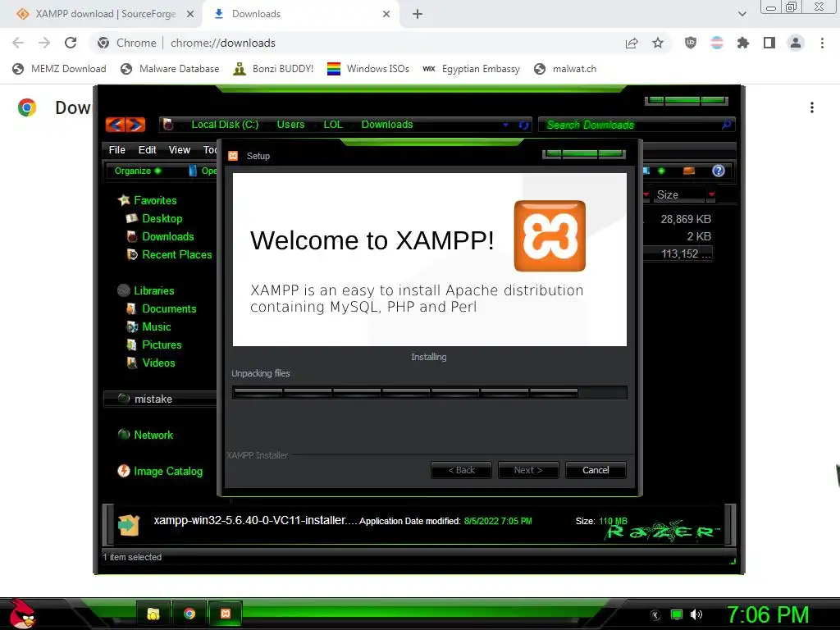Open the MEMZ Download bookmark
The height and width of the screenshot is (630, 840).
pos(59,69)
